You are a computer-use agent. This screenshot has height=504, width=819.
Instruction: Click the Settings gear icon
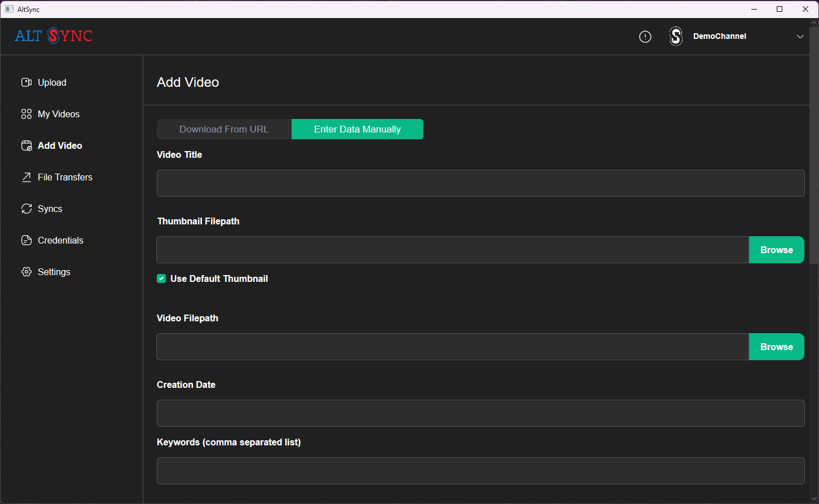(27, 272)
